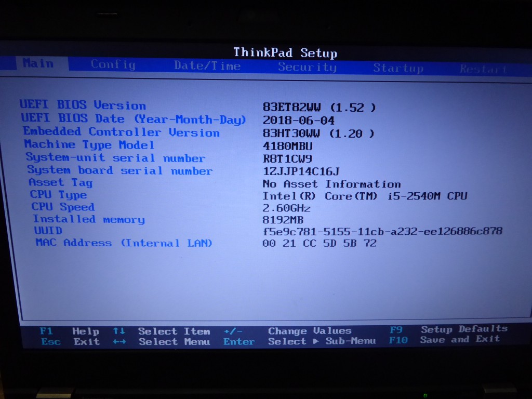The width and height of the screenshot is (532, 399).
Task: Click System board serial number label
Action: click(x=120, y=170)
